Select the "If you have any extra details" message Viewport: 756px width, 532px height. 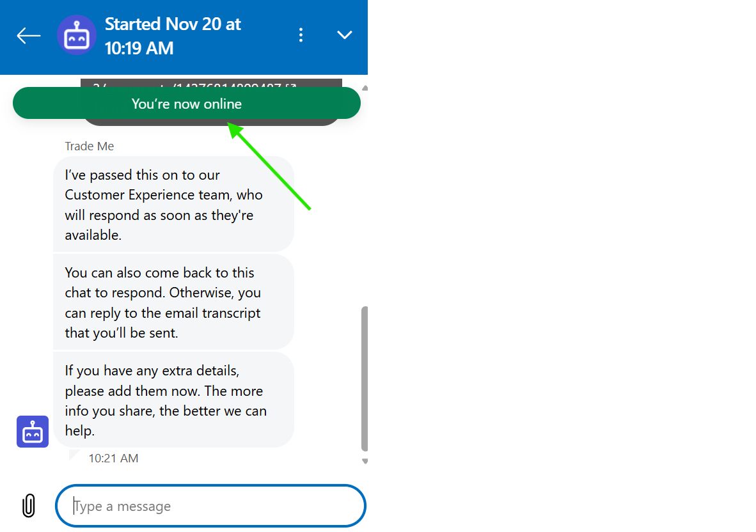coord(173,400)
